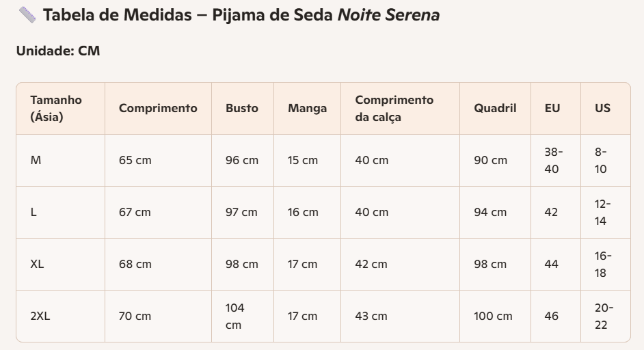Select the 'Comprimento da calça' header
Screen dimensions: 644x350
click(x=394, y=109)
